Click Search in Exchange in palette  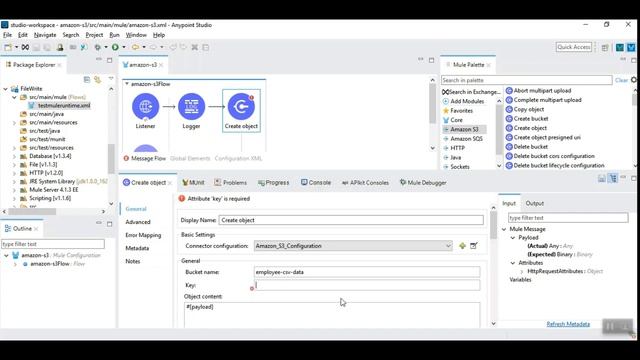click(x=471, y=92)
